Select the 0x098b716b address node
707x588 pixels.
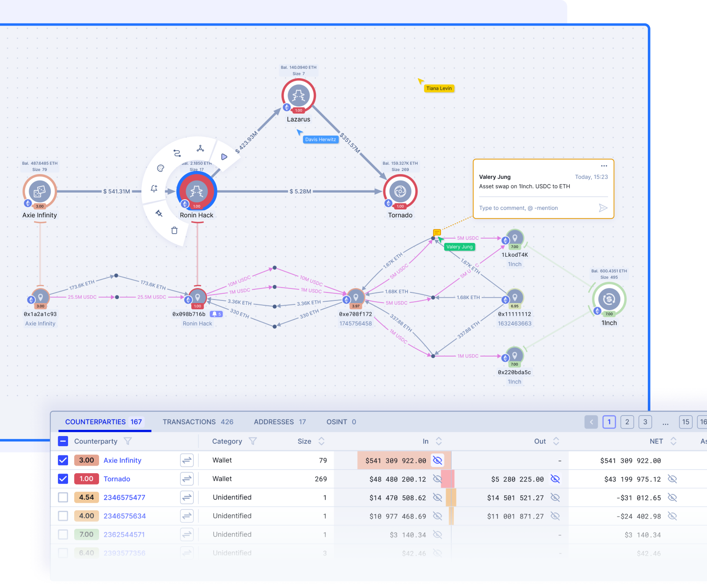(198, 297)
